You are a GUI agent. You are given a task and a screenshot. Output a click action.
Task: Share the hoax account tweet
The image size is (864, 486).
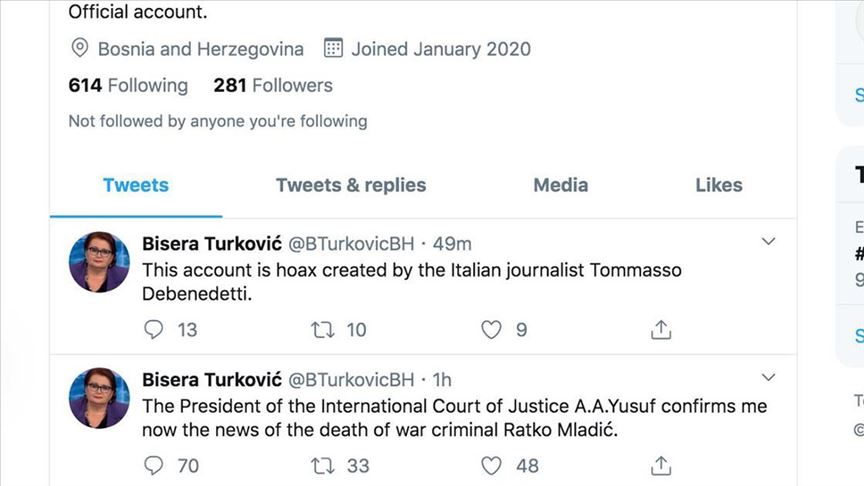click(661, 330)
